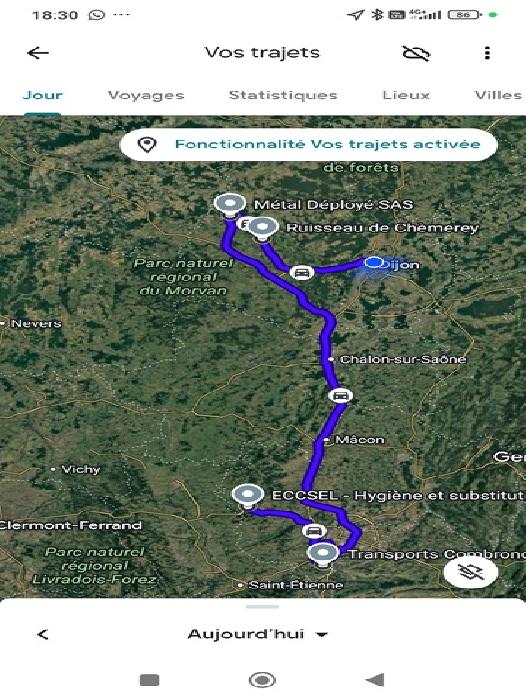Tap the Fonctionnalité Vos trajets activée banner
Screen dimensions: 526x700
pos(309,144)
